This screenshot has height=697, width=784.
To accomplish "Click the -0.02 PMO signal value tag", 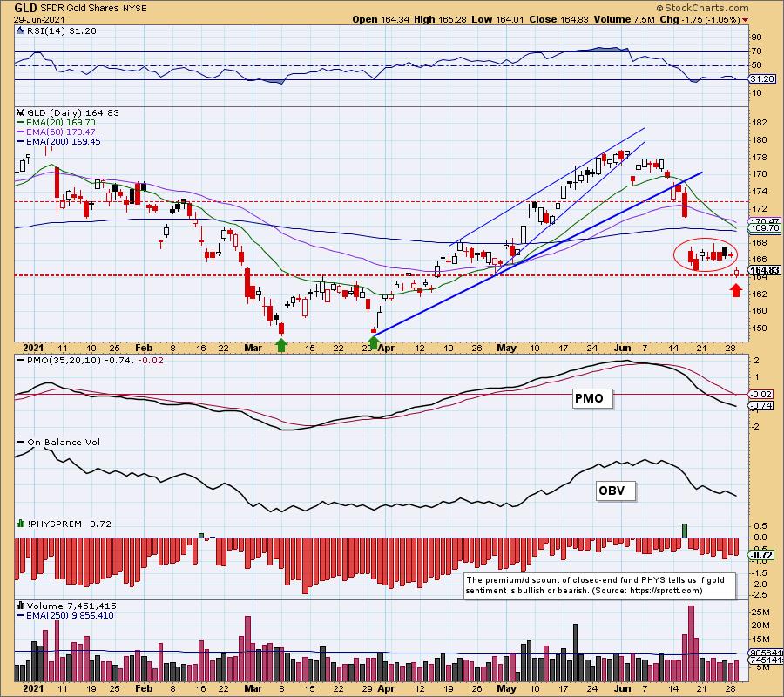I will (761, 394).
